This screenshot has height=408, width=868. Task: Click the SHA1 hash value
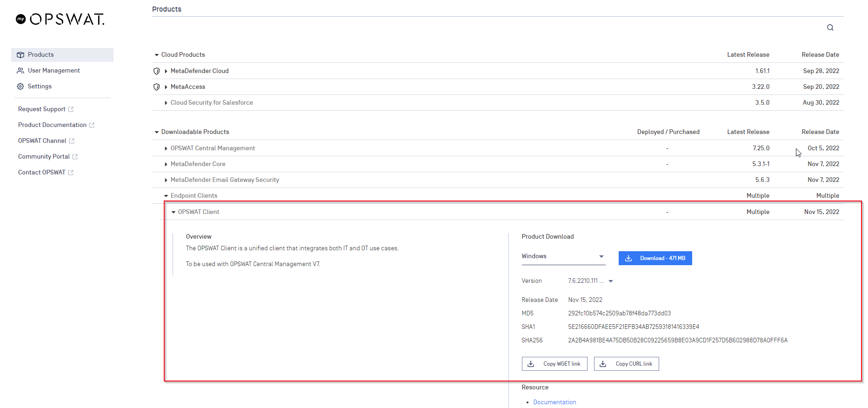pyautogui.click(x=634, y=327)
